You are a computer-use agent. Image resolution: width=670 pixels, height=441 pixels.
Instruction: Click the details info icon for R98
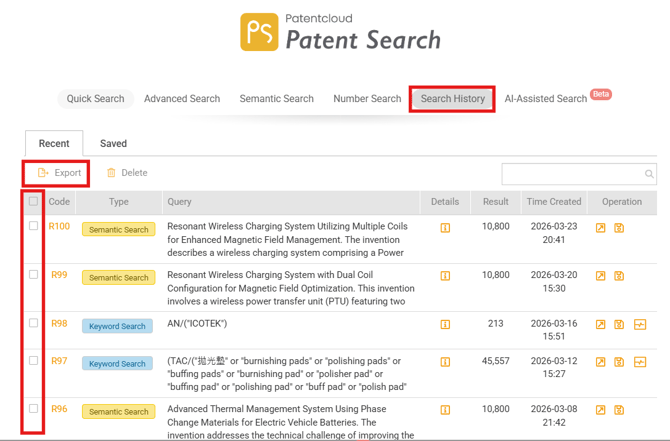tap(445, 325)
